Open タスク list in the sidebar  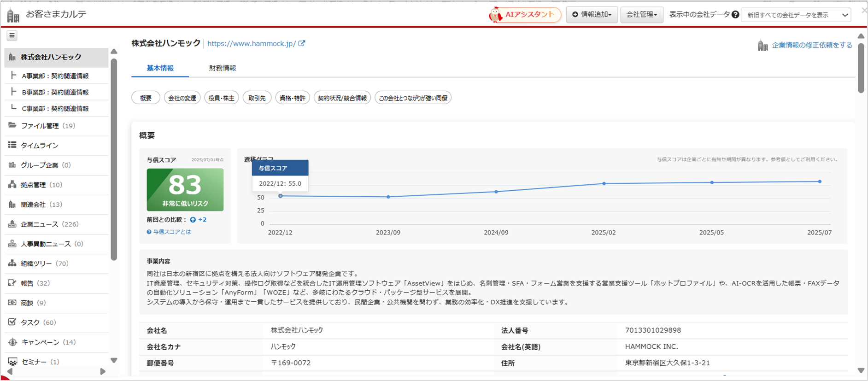click(x=30, y=322)
